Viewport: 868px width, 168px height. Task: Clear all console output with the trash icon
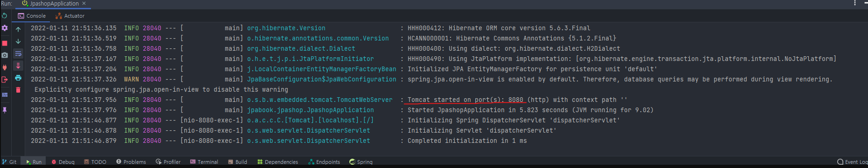(x=18, y=90)
